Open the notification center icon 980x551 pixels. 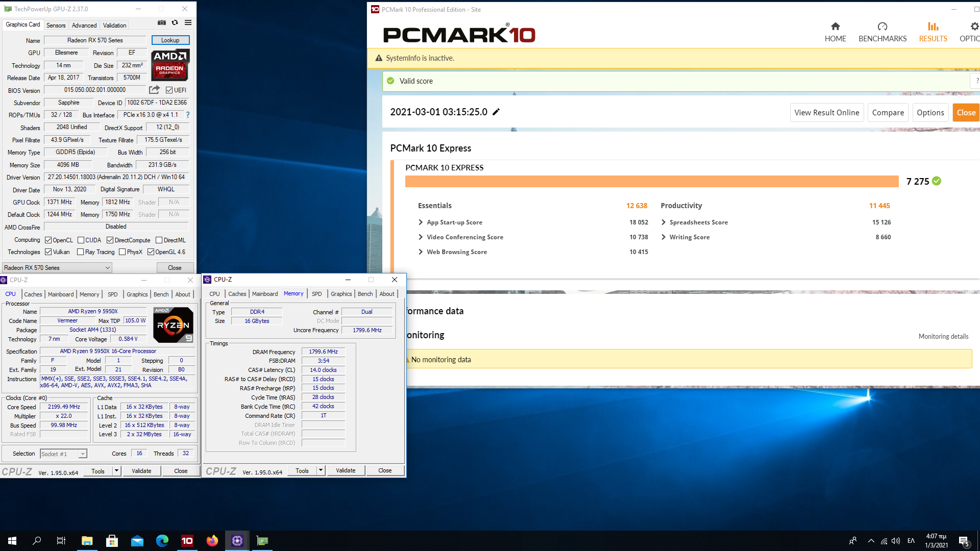pyautogui.click(x=964, y=541)
